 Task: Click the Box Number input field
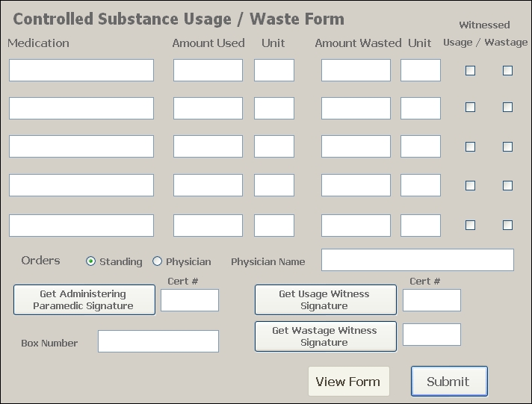click(158, 341)
